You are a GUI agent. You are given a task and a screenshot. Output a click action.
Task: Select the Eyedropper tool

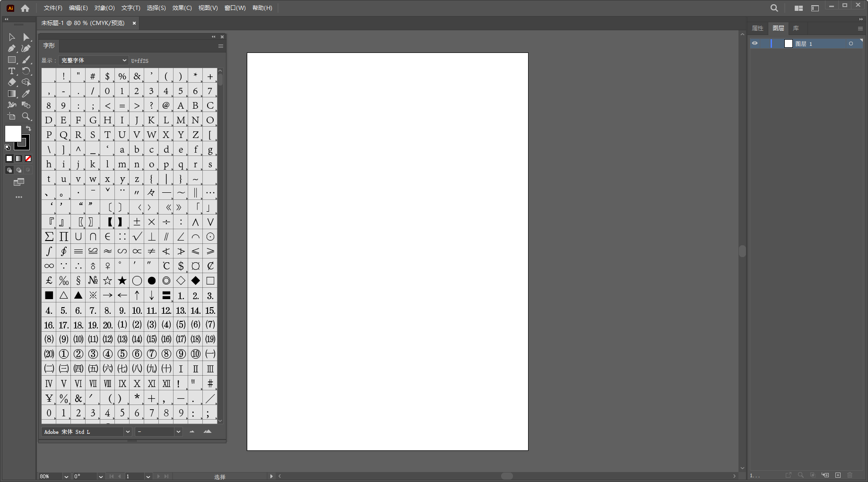point(26,94)
